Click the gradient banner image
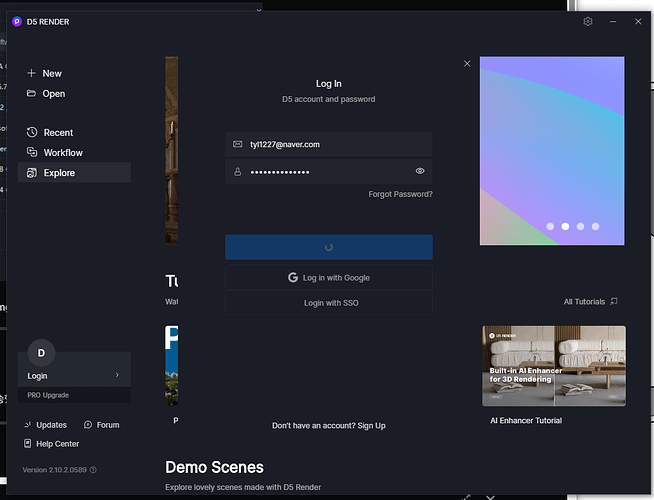 pyautogui.click(x=552, y=151)
